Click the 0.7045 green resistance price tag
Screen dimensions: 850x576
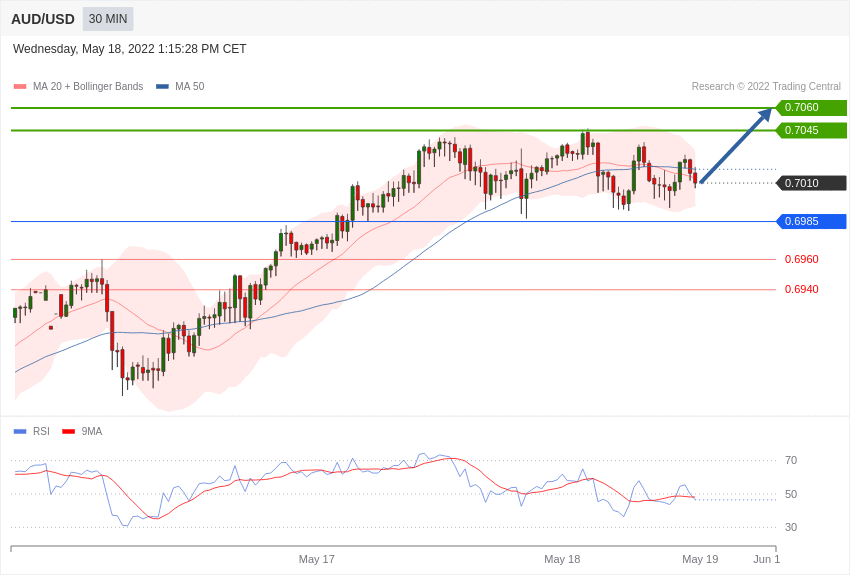tap(812, 130)
